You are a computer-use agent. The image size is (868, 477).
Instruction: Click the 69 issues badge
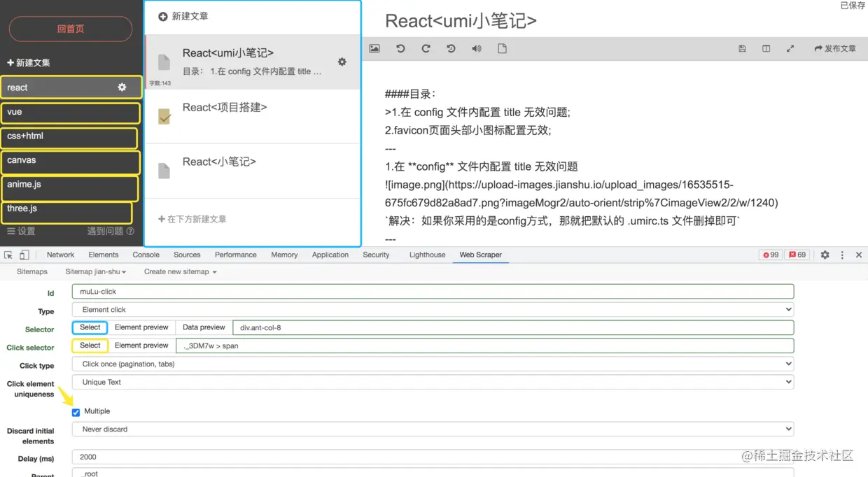[797, 255]
